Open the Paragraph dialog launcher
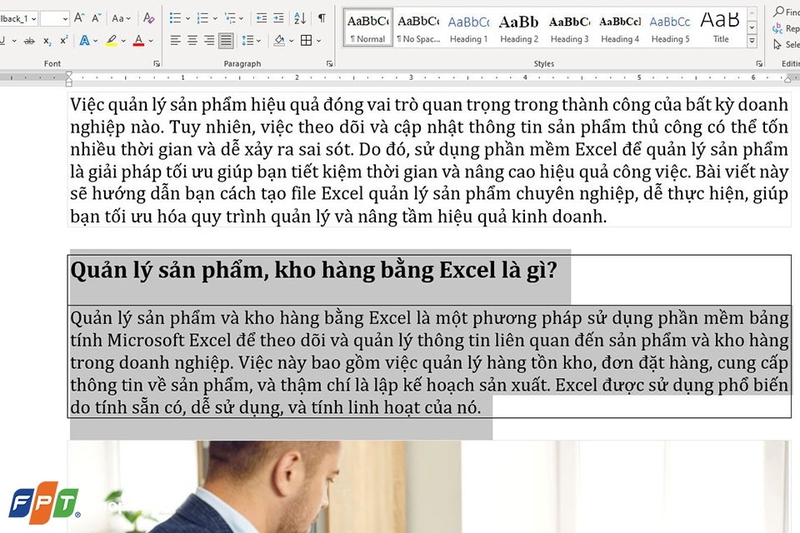Screen dimensions: 800x533 (x=330, y=64)
